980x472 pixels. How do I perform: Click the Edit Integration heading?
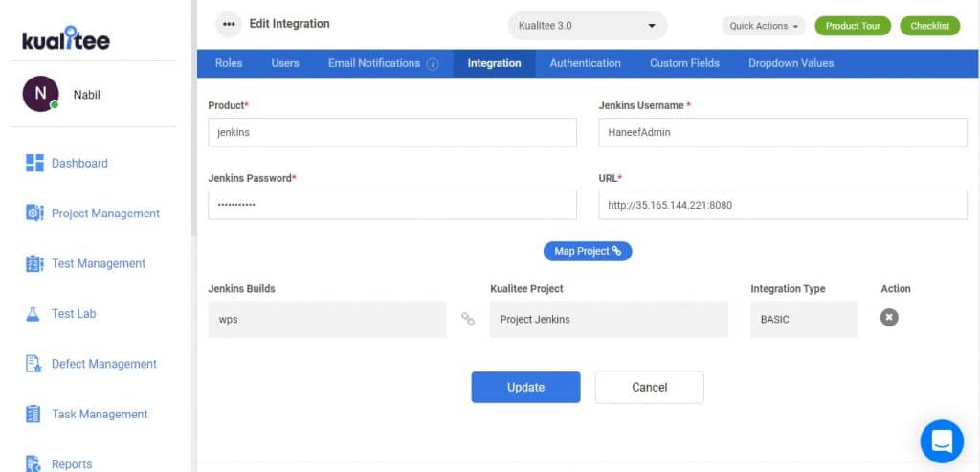click(x=289, y=24)
